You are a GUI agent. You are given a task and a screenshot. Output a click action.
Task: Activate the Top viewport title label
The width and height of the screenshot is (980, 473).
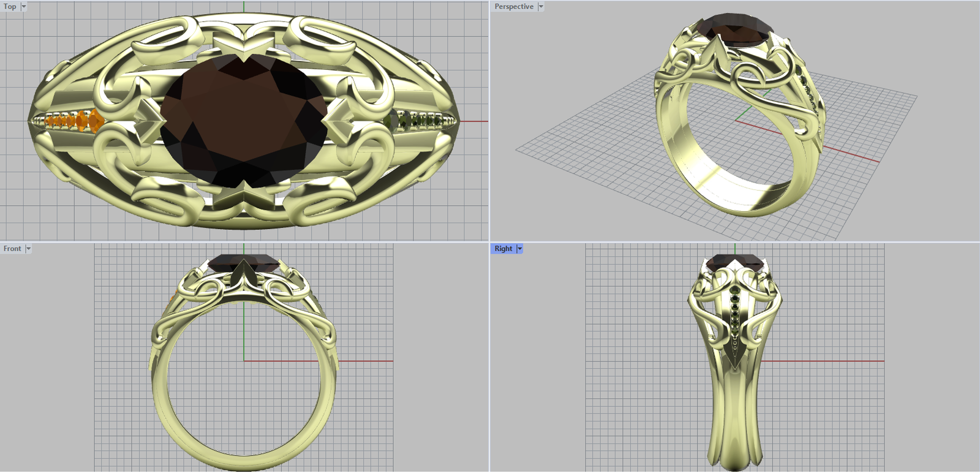[x=10, y=7]
